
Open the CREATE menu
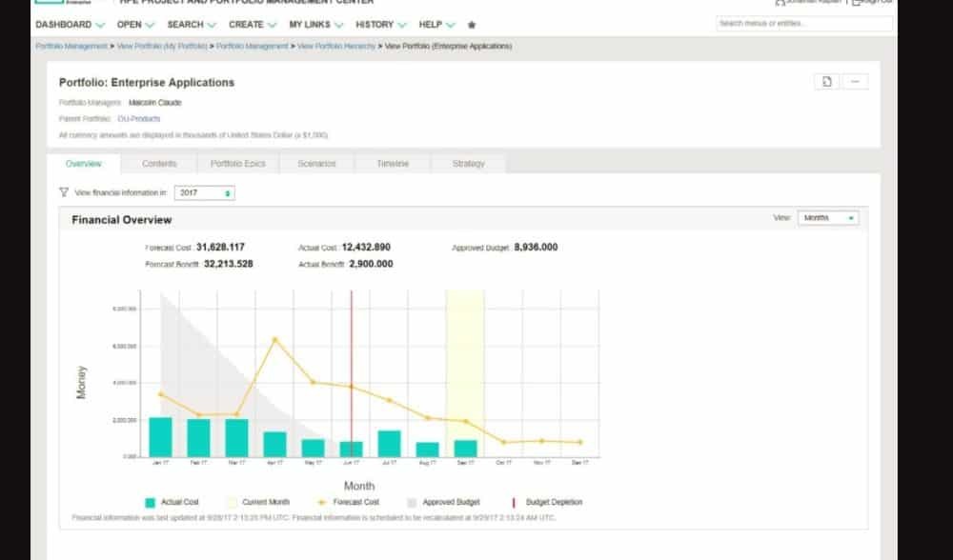click(253, 24)
